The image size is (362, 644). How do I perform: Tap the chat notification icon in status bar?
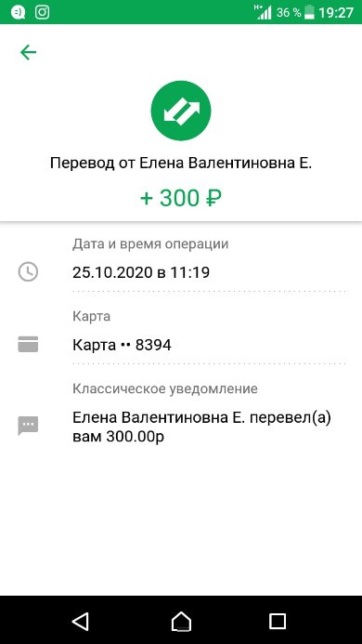18,12
